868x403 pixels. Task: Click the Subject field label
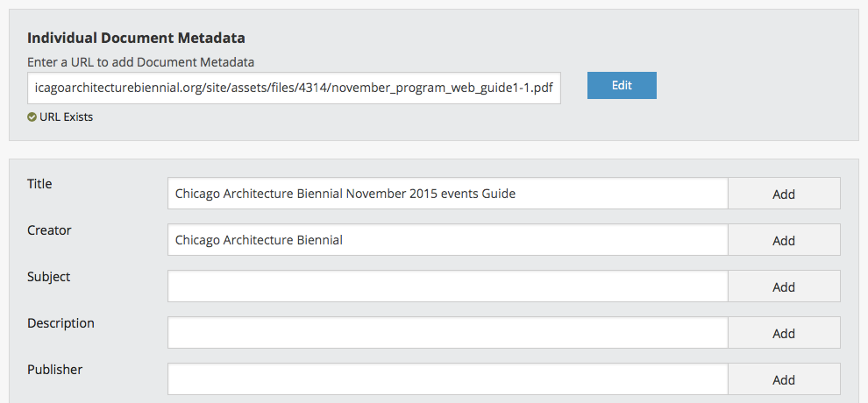48,277
